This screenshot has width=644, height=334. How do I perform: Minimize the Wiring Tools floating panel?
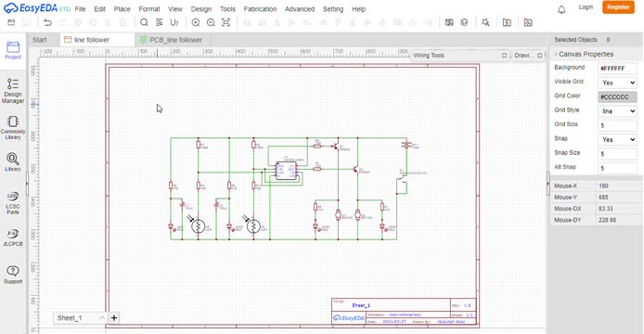click(505, 55)
